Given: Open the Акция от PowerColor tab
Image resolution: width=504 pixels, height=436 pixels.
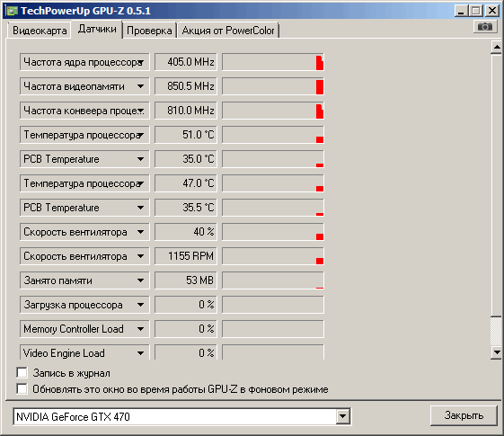Looking at the screenshot, I should [228, 31].
